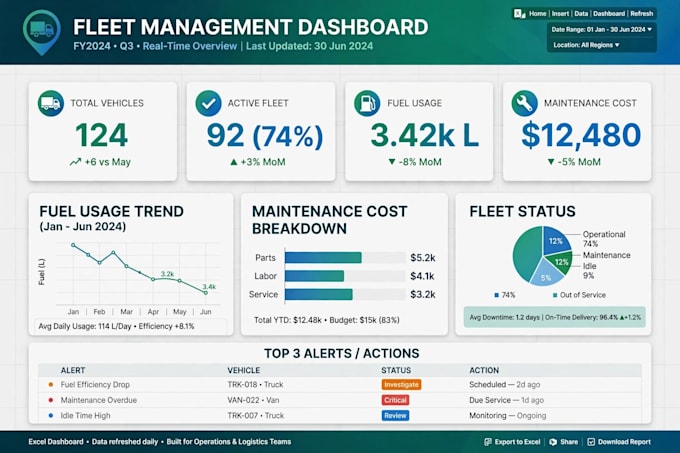Click the 124 total vehicles value
The height and width of the screenshot is (453, 680).
[x=101, y=135]
